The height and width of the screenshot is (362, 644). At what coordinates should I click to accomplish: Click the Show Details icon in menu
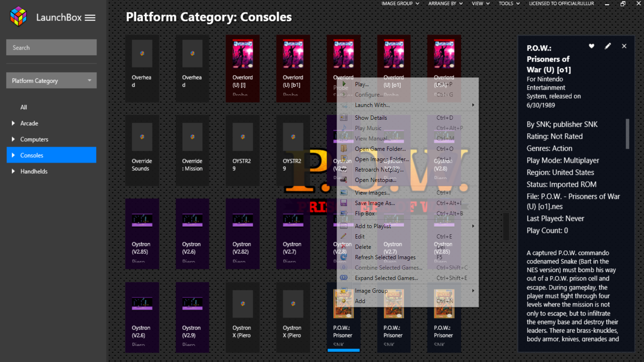click(x=344, y=118)
